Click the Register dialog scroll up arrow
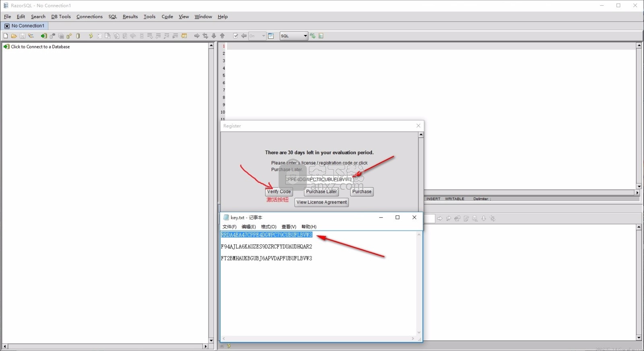Image resolution: width=644 pixels, height=351 pixels. [421, 135]
